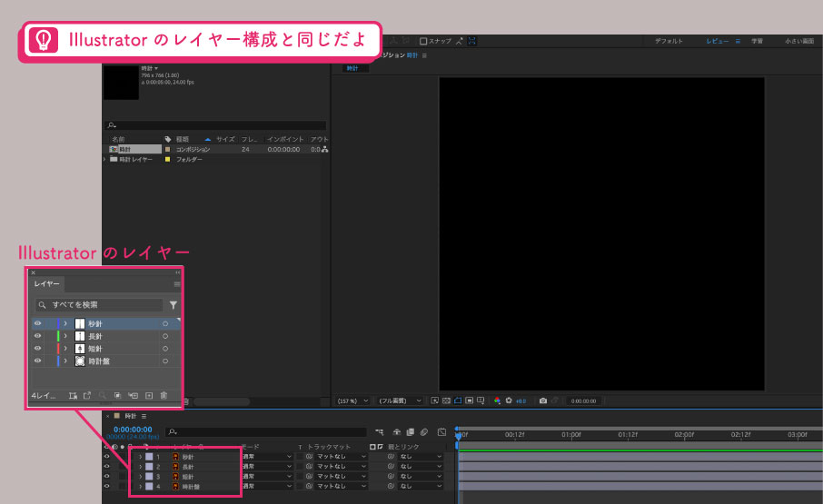Open Illustrator layers panel hamburger menu
Viewport: 823px width, 504px height.
177,284
